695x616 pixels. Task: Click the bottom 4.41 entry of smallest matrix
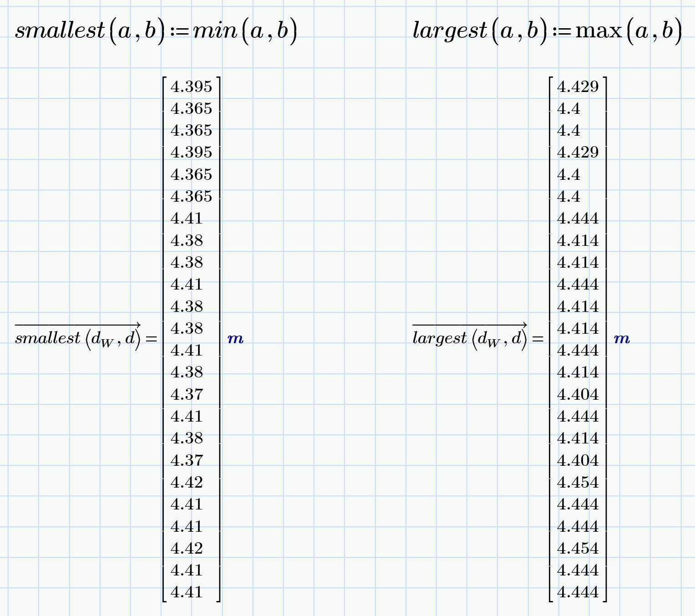(187, 592)
